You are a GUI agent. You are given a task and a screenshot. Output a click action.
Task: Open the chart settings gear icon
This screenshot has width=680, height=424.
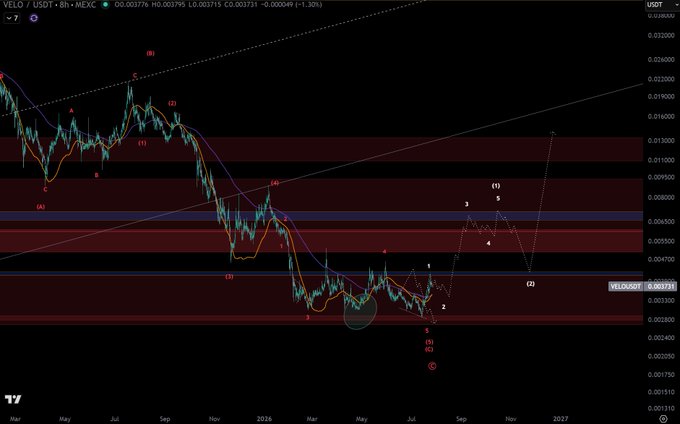point(663,418)
